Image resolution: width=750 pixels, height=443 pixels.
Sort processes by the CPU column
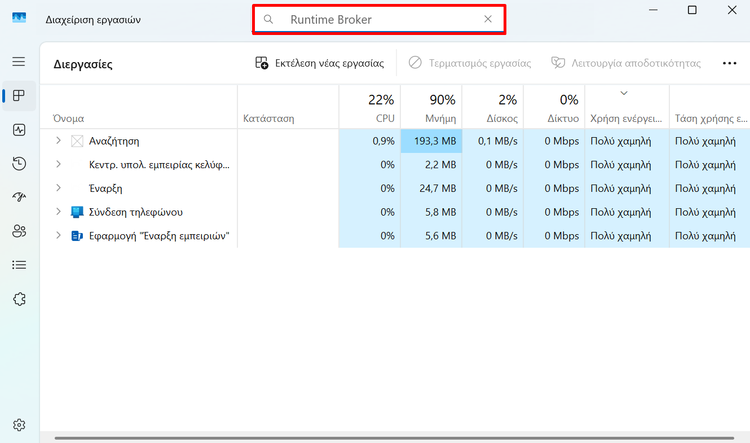tap(370, 107)
